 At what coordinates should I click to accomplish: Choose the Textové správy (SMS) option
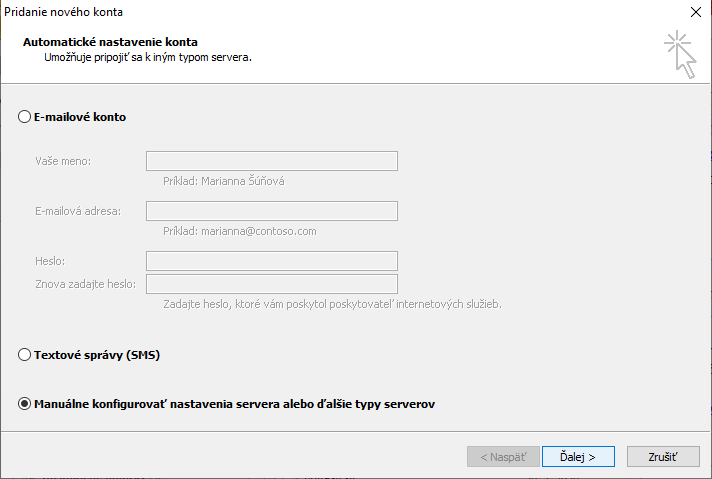coord(25,355)
